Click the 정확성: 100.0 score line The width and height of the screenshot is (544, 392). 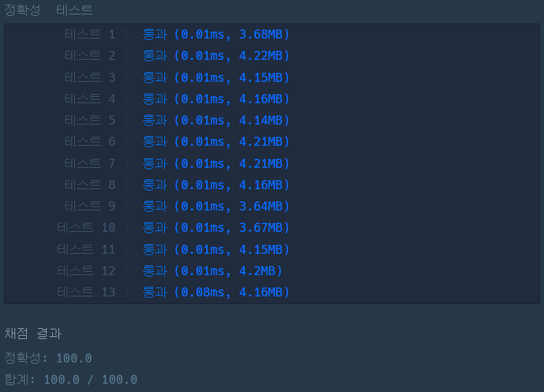[48, 358]
